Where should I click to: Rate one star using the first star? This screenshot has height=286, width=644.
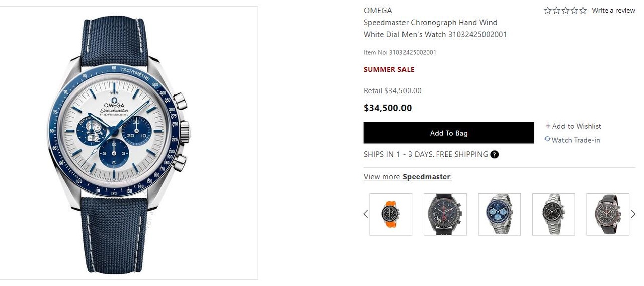[548, 10]
